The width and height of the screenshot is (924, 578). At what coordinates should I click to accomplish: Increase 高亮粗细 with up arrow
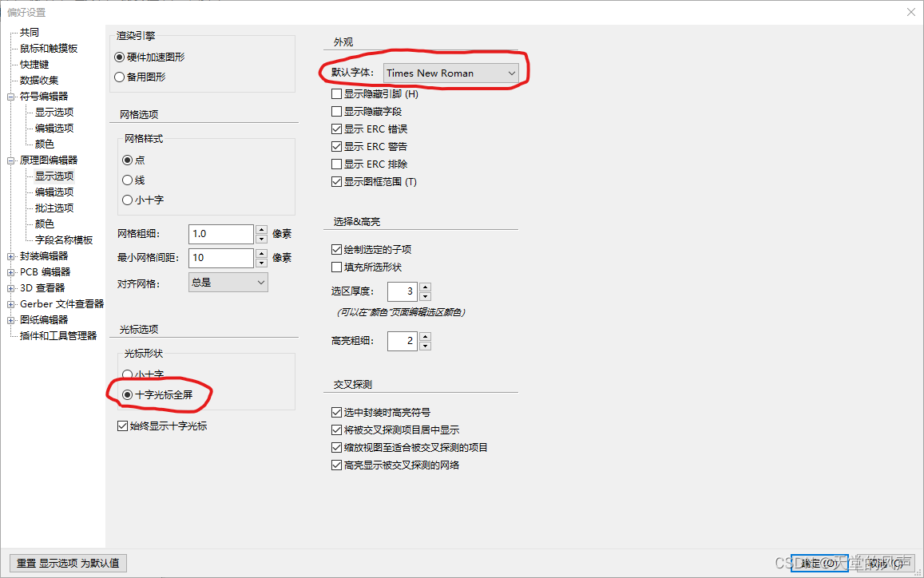click(x=425, y=336)
